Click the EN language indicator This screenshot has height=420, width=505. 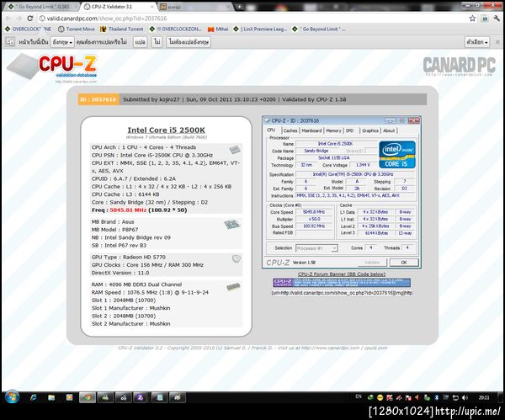click(x=359, y=396)
